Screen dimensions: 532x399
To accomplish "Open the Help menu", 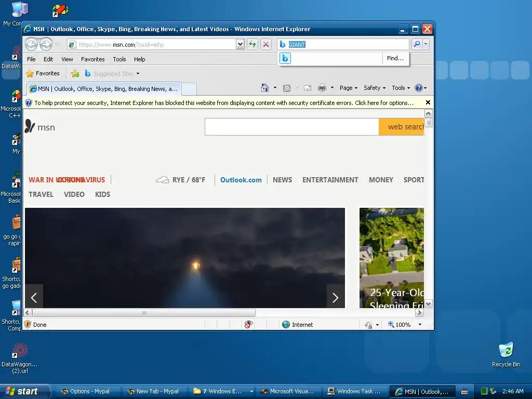I will [x=139, y=59].
